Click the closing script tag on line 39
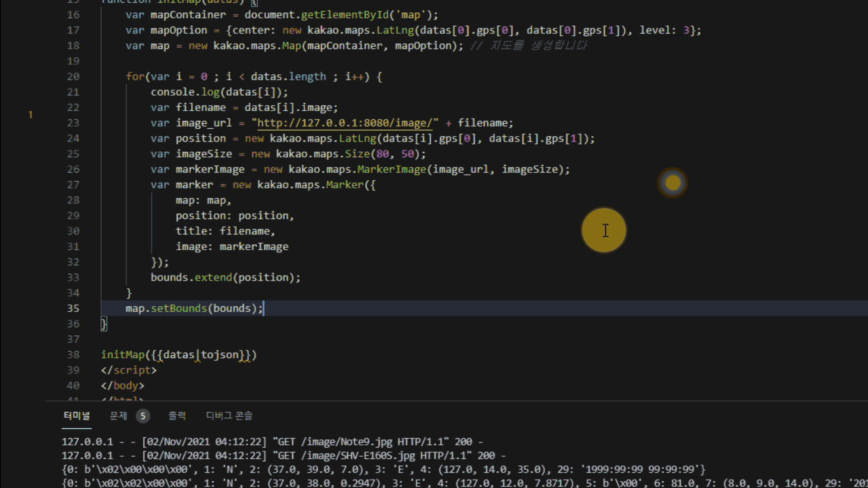Image resolution: width=868 pixels, height=488 pixels. 129,370
